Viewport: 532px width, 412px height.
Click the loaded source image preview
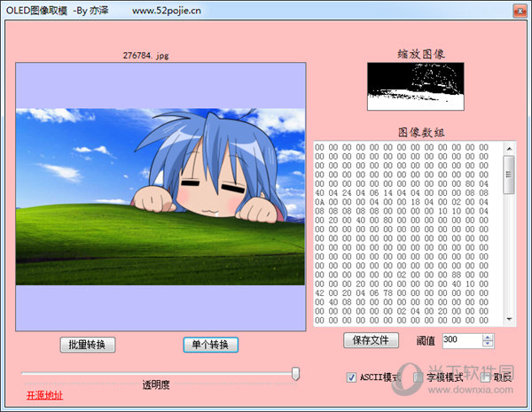coord(160,197)
